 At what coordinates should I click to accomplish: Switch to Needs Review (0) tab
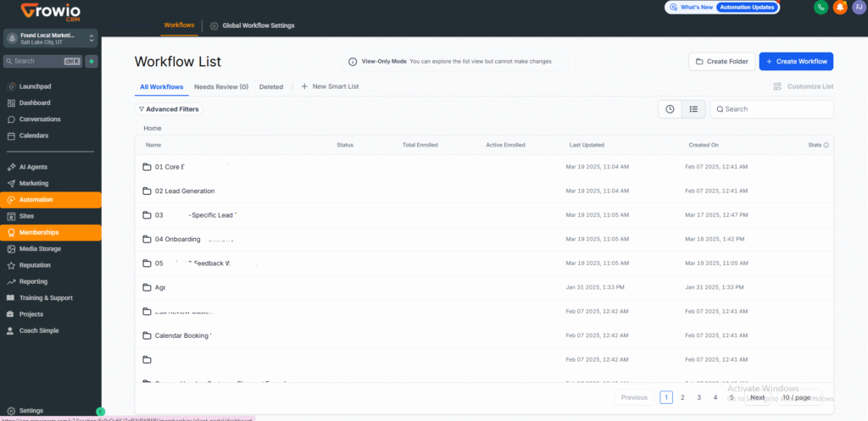pyautogui.click(x=221, y=87)
